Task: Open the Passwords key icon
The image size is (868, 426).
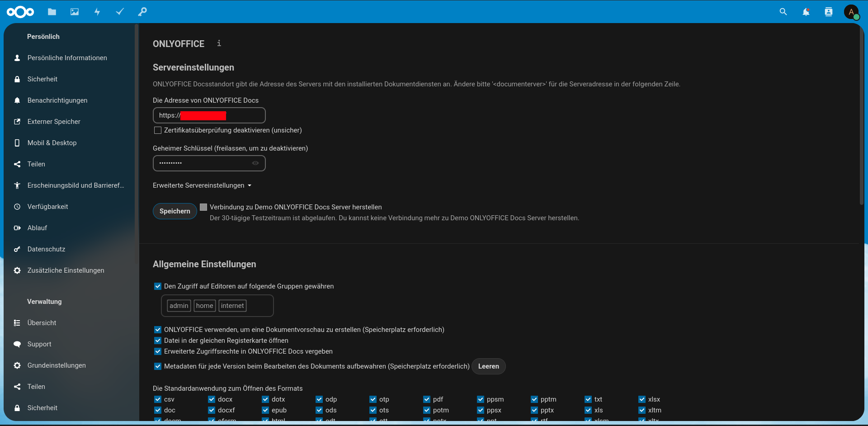Action: pos(142,12)
